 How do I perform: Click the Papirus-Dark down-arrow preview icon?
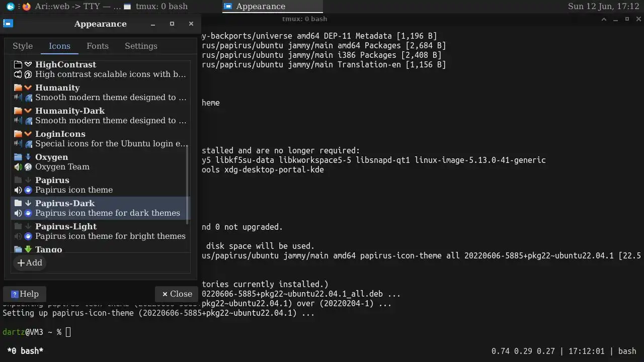28,203
